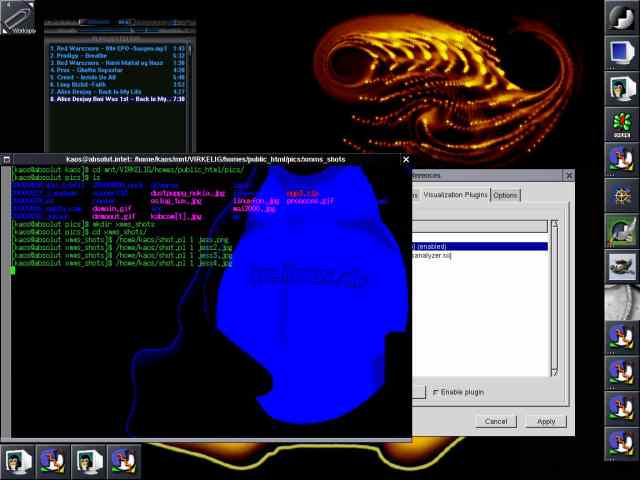The image size is (640, 480).
Task: Click the XMMS playlist vertical scrollbar
Action: 189,94
